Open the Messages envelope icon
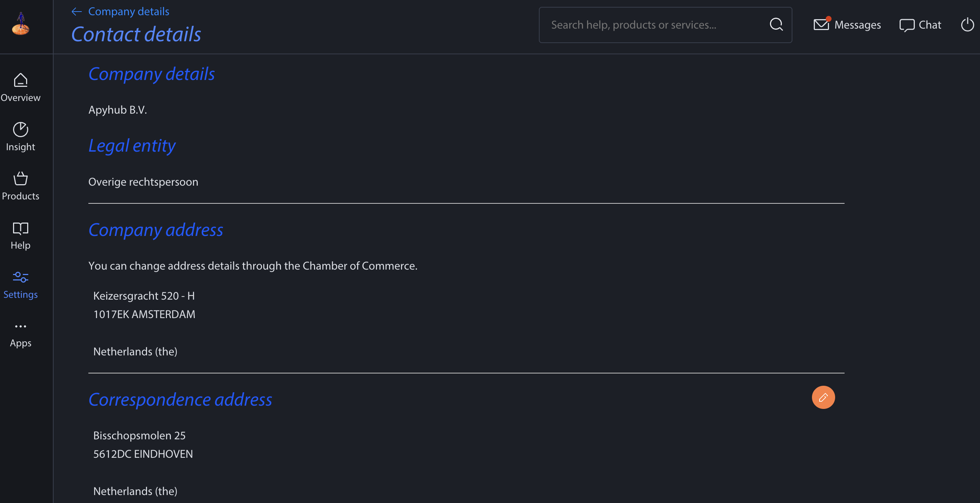The height and width of the screenshot is (503, 980). (822, 25)
